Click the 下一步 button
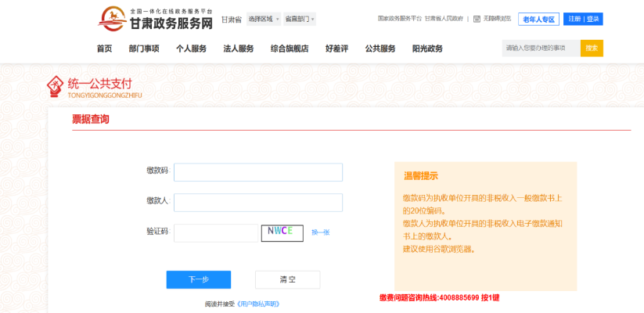This screenshot has width=644, height=313. (x=199, y=279)
